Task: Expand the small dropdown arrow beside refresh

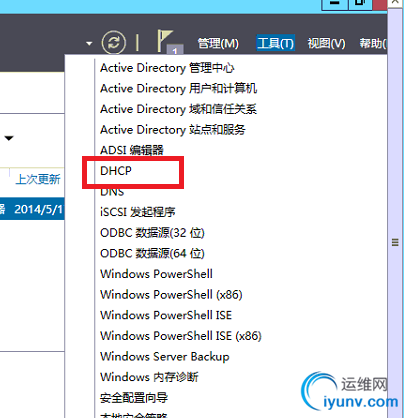Action: click(x=89, y=43)
